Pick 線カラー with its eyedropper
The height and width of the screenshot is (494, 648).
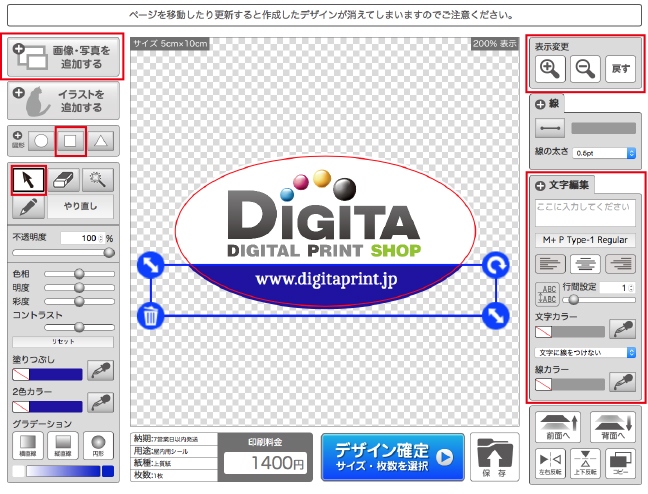click(622, 382)
